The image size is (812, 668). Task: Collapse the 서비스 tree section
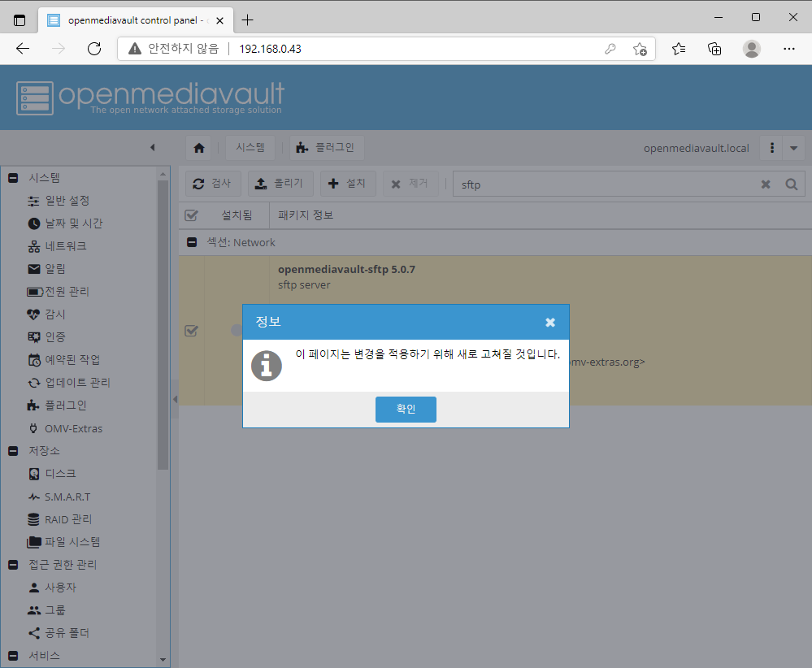point(14,656)
